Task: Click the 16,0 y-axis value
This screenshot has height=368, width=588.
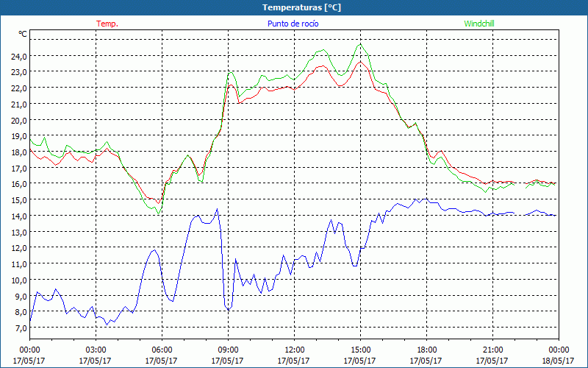Action: click(x=20, y=185)
